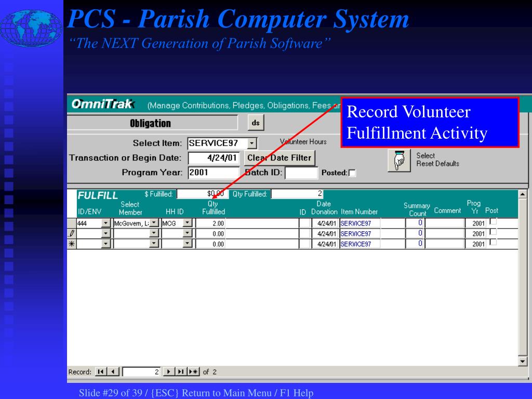The height and width of the screenshot is (399, 532).
Task: Check Post box in the pencil-marked row
Action: (x=494, y=232)
